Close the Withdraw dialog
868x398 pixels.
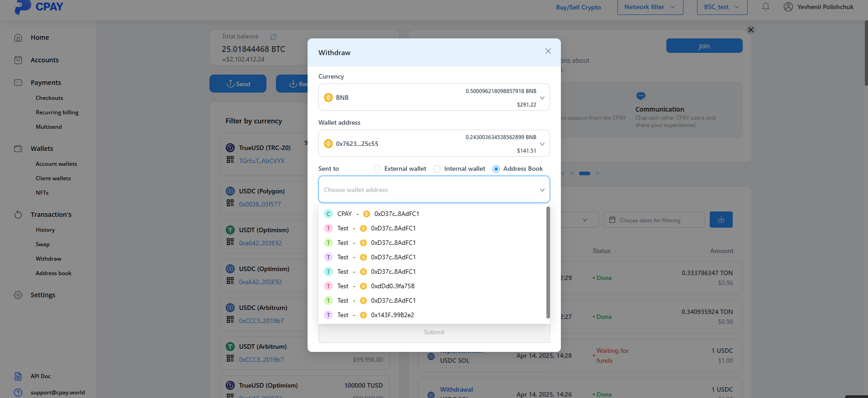[x=548, y=52]
